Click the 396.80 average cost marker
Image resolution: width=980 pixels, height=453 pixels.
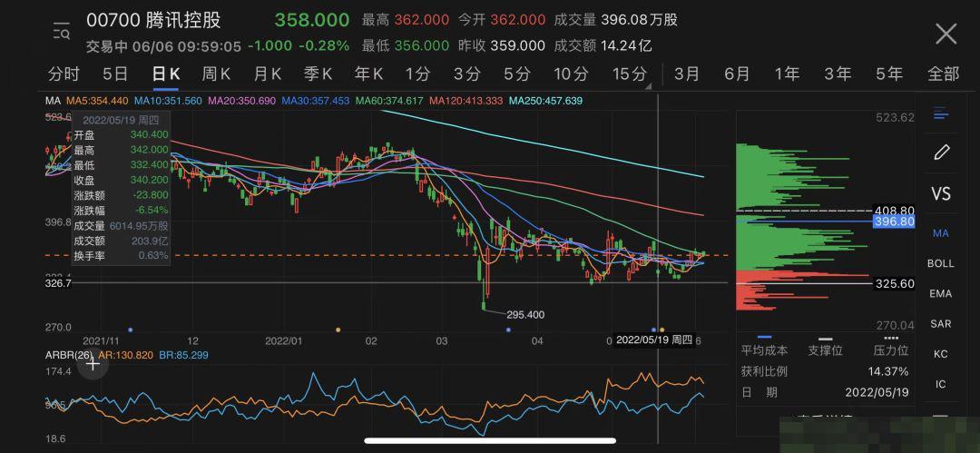(895, 222)
